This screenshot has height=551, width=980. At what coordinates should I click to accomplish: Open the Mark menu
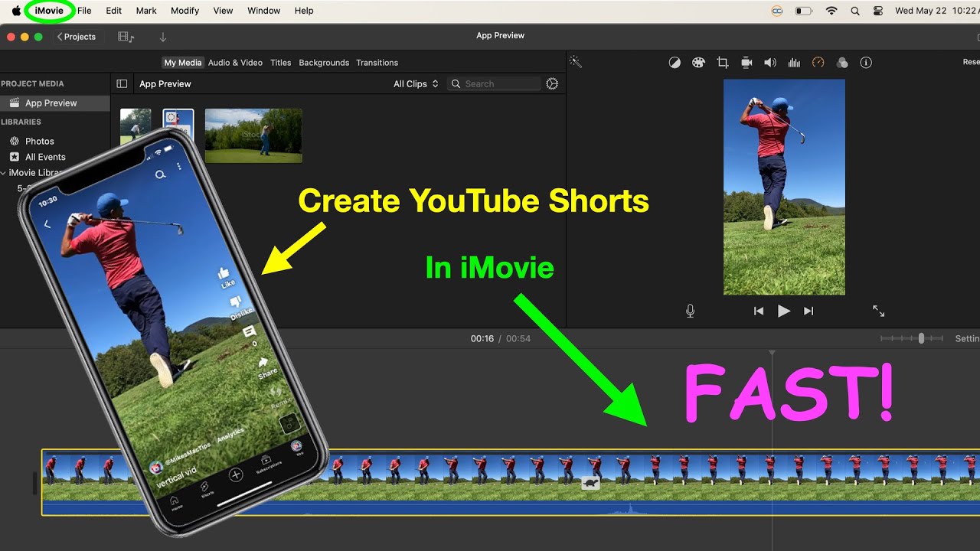(x=146, y=11)
